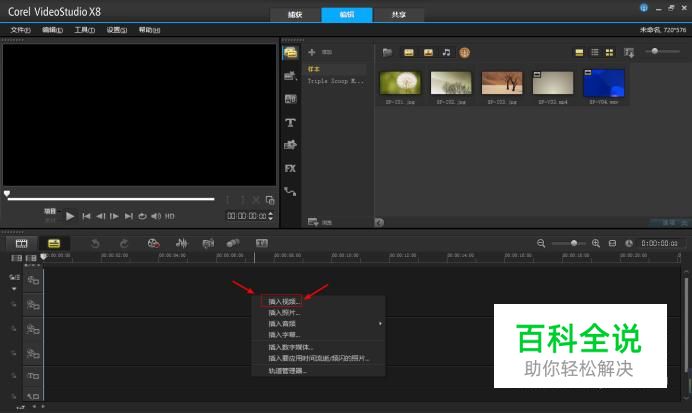Open the system volume control
Image resolution: width=692 pixels, height=413 pixels.
tap(156, 216)
